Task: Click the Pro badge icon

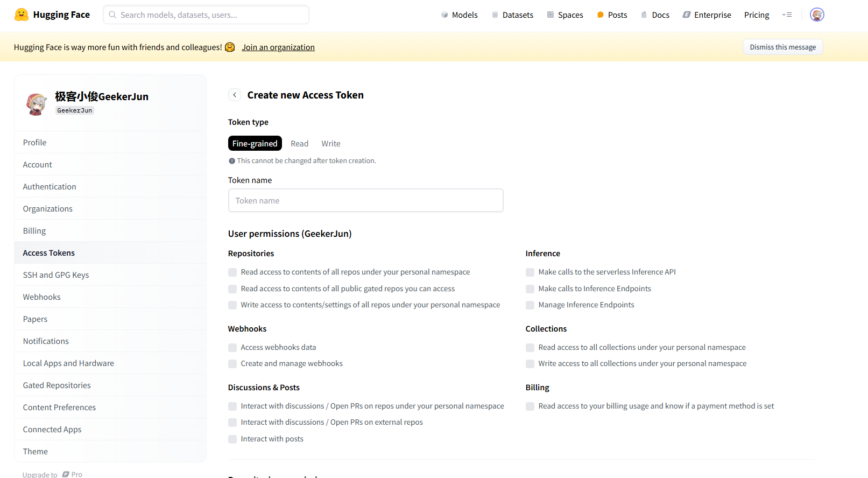Action: 66,474
